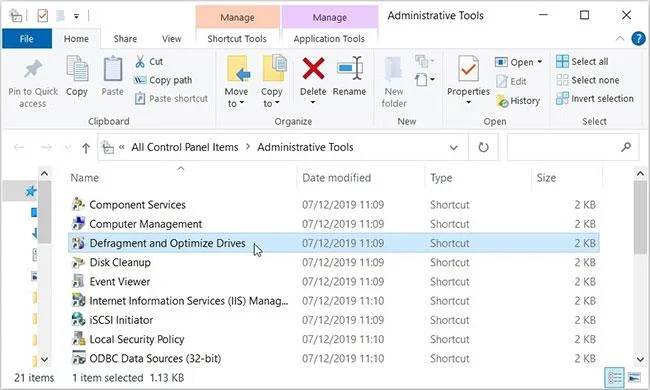The height and width of the screenshot is (390, 650).
Task: Switch to the Share ribbon tab
Action: tap(125, 39)
